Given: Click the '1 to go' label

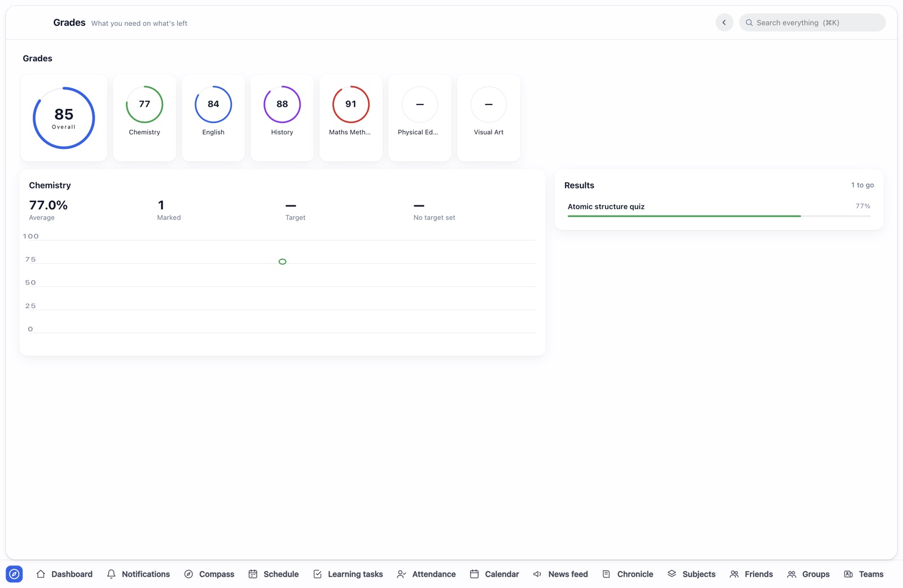Looking at the screenshot, I should (862, 185).
